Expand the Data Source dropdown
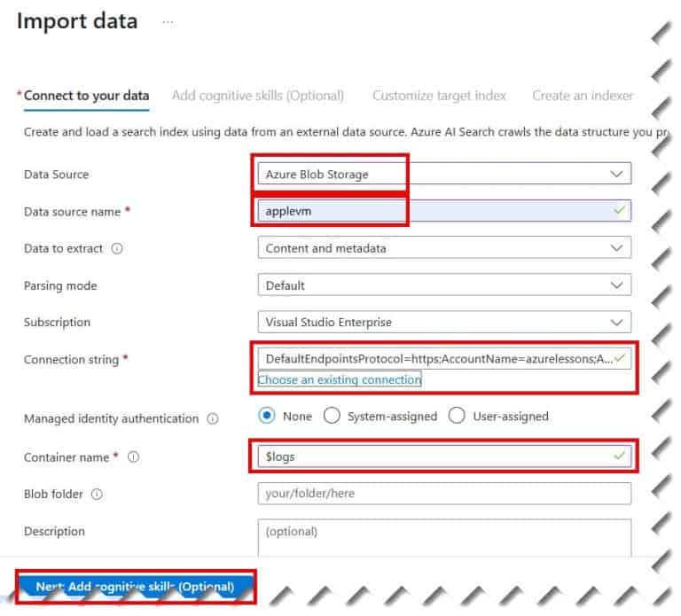681x616 pixels. point(444,174)
